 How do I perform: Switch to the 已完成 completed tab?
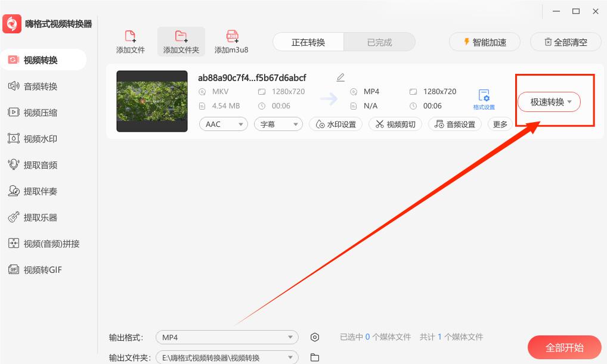(x=379, y=42)
